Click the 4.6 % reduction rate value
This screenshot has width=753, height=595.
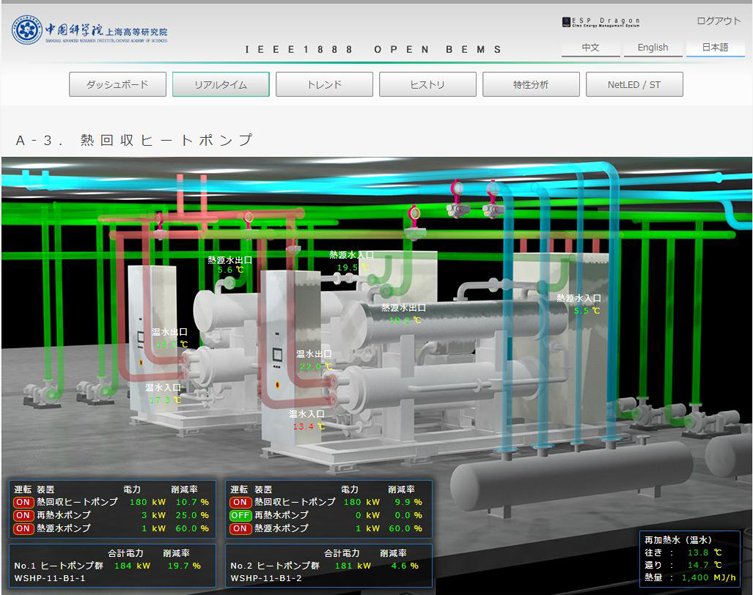click(404, 566)
